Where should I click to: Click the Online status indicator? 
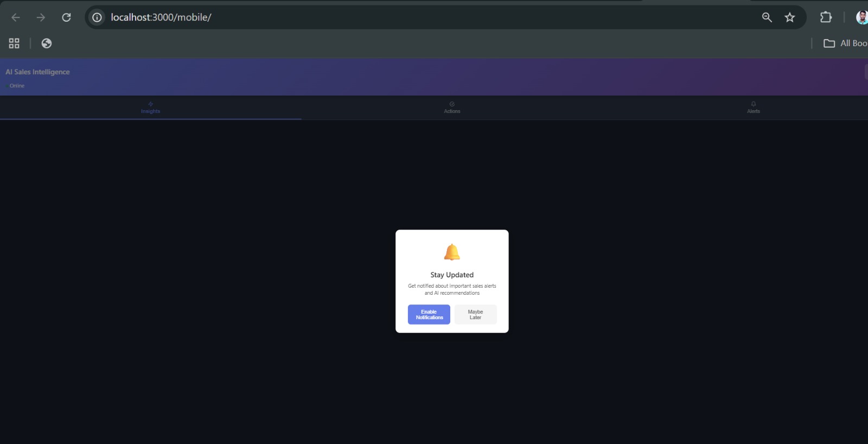coord(15,86)
